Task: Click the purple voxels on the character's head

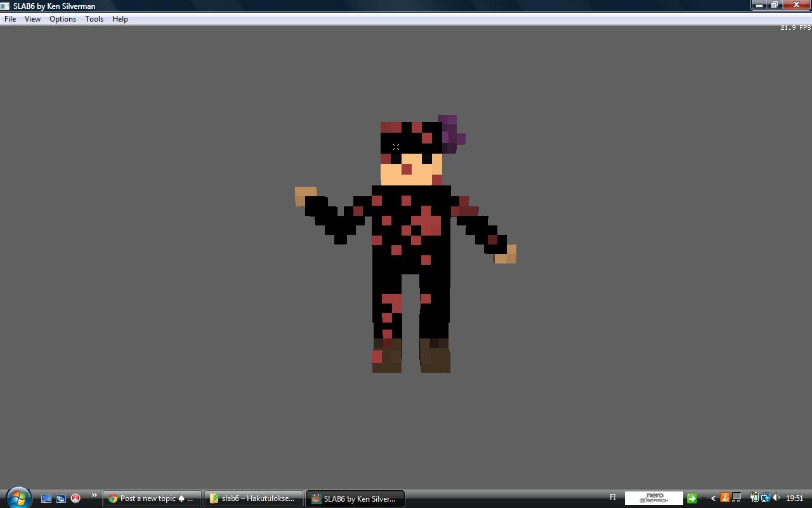Action: [x=451, y=133]
